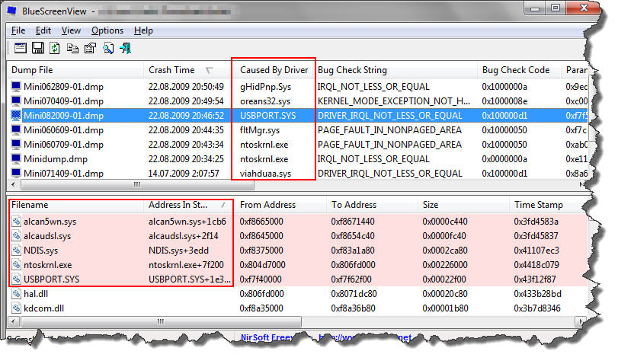Viewport: 618px width, 364px height.
Task: Sort by Crash Time column header
Action: click(x=171, y=70)
